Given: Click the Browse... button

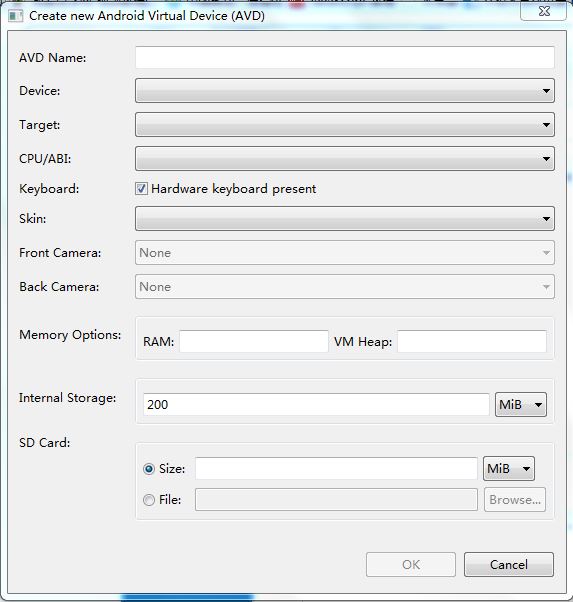Looking at the screenshot, I should pyautogui.click(x=515, y=499).
